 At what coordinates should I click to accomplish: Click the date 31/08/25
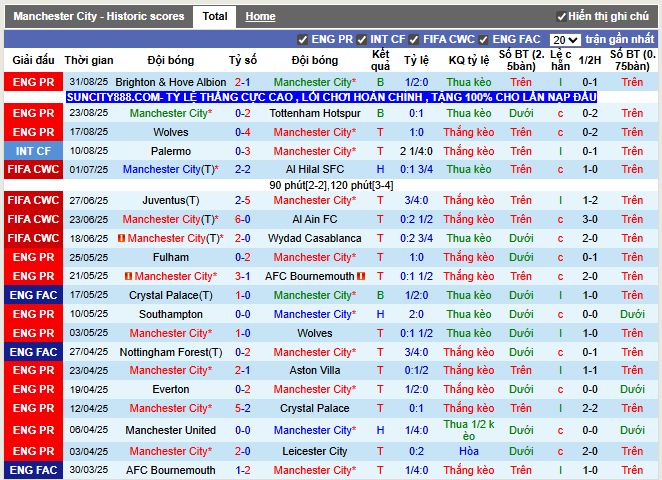[89, 82]
